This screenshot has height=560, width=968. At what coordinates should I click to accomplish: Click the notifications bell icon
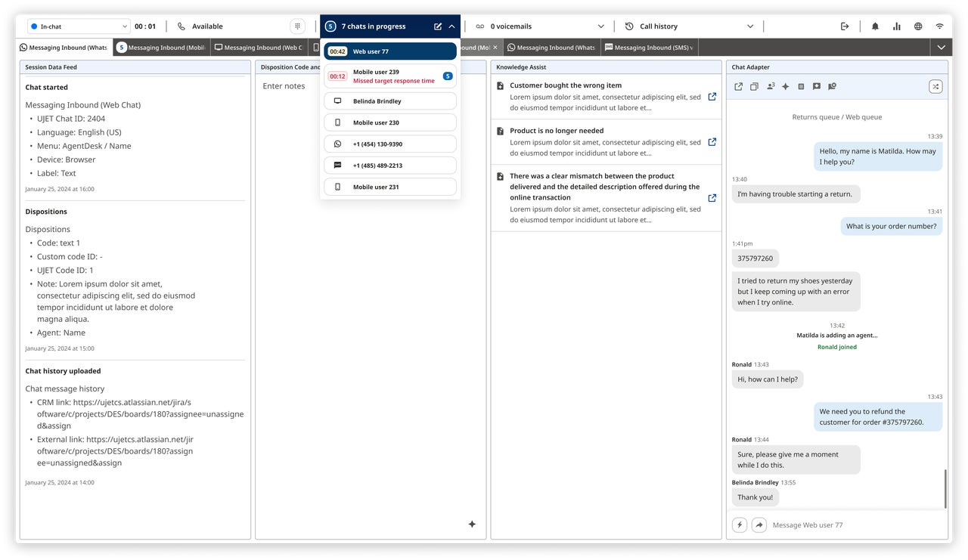coord(875,25)
